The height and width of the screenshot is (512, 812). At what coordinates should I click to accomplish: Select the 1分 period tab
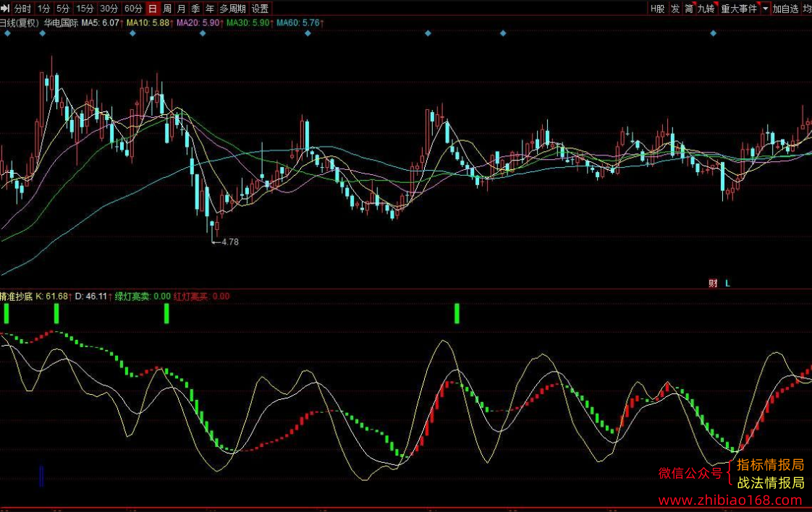pos(43,8)
